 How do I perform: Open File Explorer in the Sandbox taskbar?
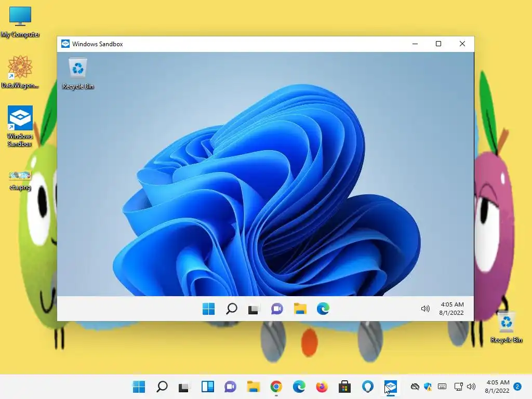click(300, 309)
